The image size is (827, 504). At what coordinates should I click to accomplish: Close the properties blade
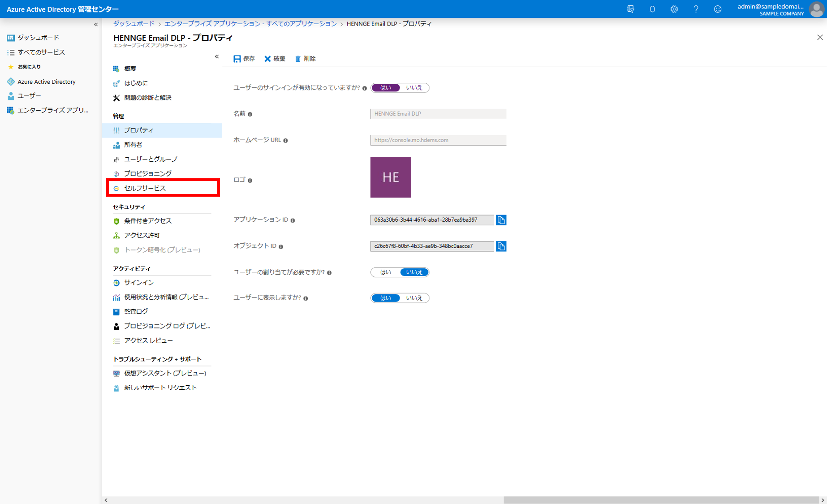pos(820,38)
